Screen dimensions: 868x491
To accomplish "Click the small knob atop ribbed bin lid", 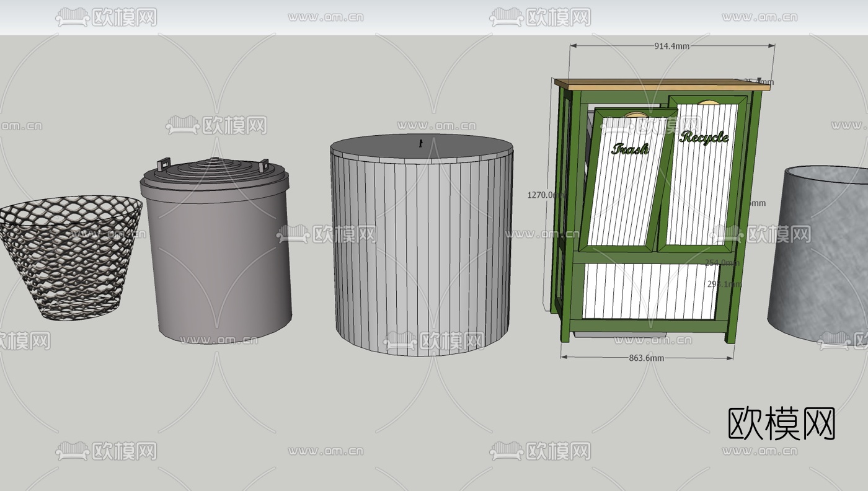I will point(420,143).
